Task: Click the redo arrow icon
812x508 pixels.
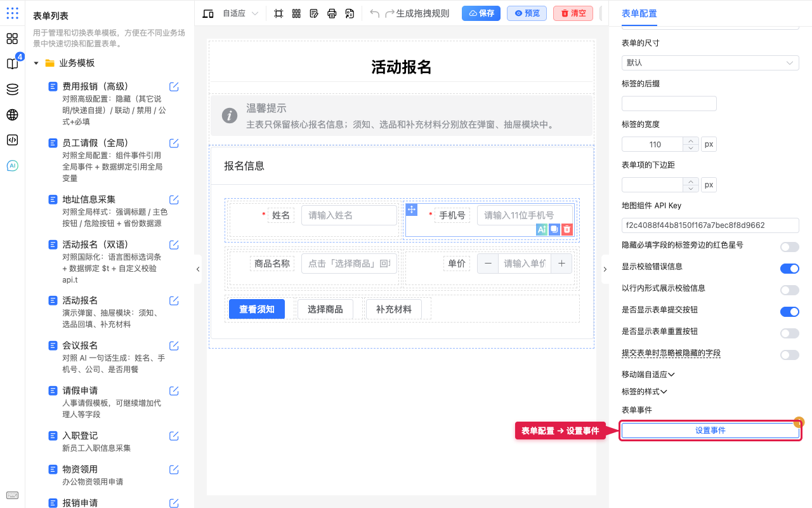Action: point(390,13)
